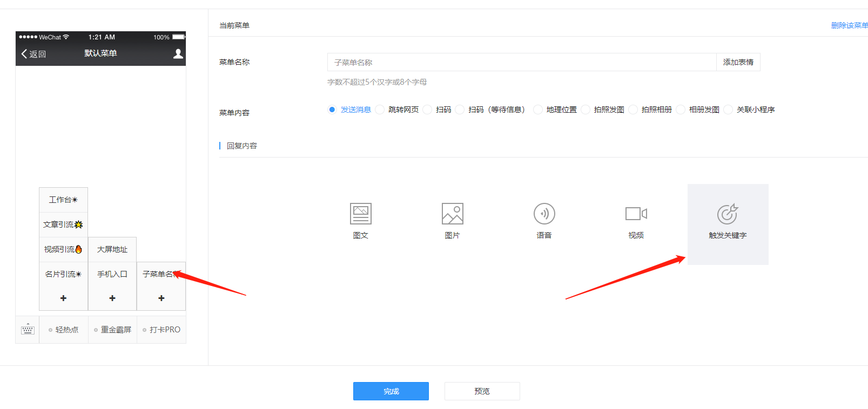Screen dimensions: 868x409
Task: Select the 语音 reply type icon
Action: pos(544,214)
